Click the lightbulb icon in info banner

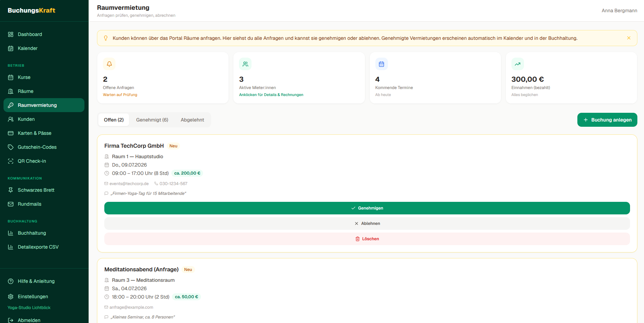tap(106, 38)
